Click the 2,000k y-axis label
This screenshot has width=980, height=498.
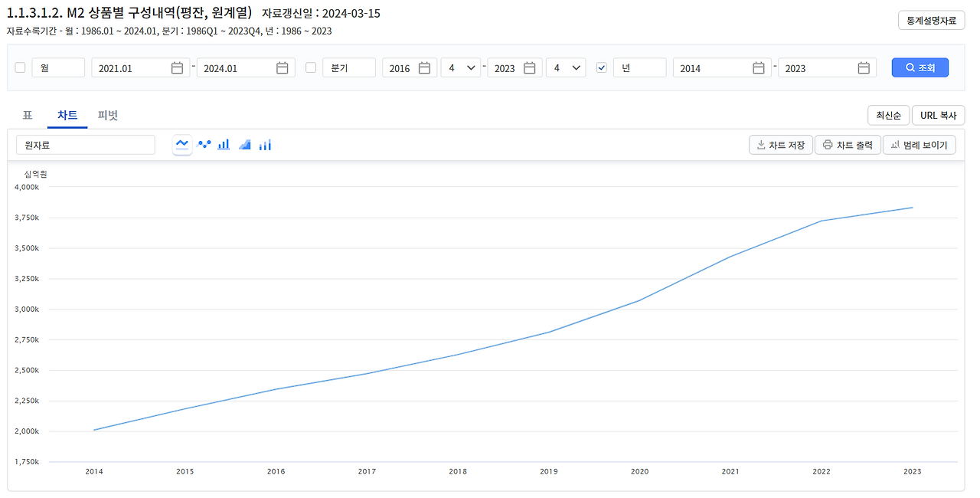(x=27, y=431)
